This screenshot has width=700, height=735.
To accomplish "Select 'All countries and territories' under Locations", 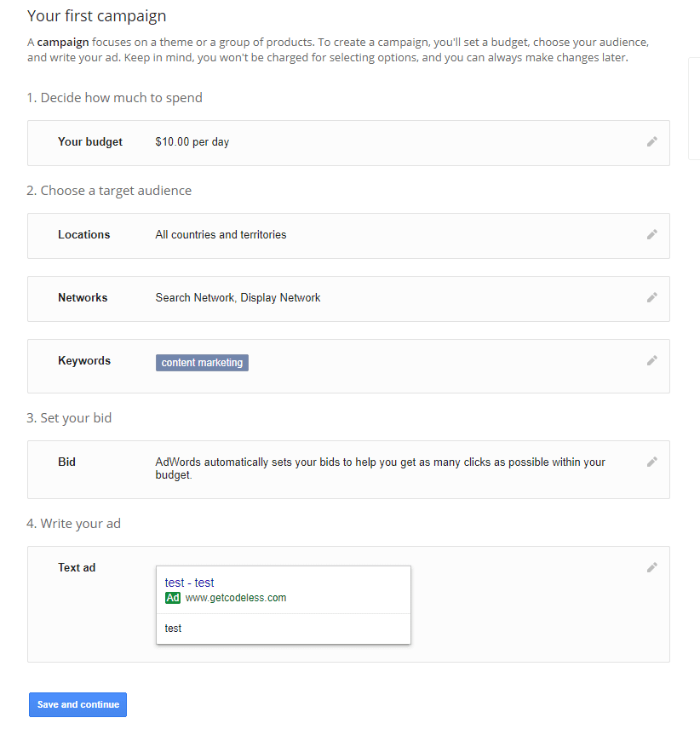I will [x=220, y=234].
